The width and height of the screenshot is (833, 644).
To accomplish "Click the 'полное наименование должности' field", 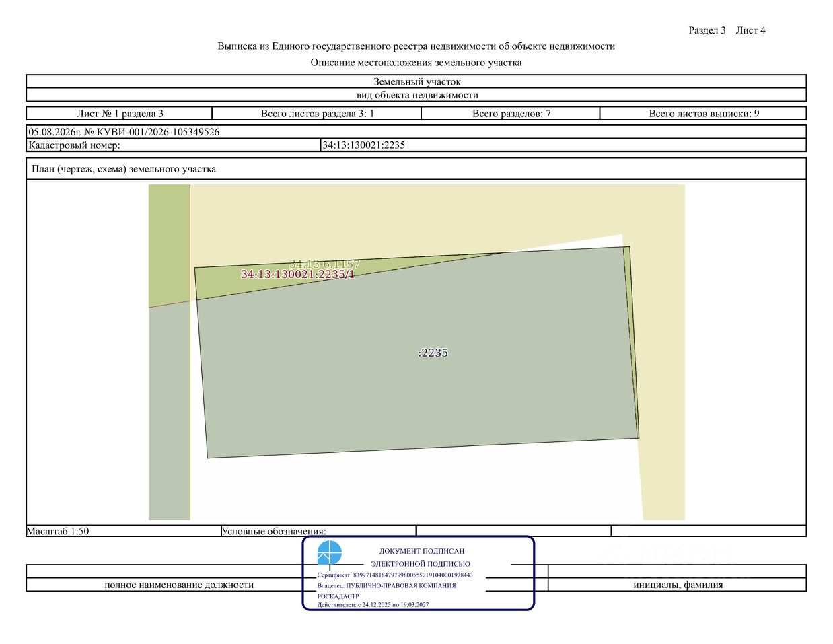I will 179,585.
